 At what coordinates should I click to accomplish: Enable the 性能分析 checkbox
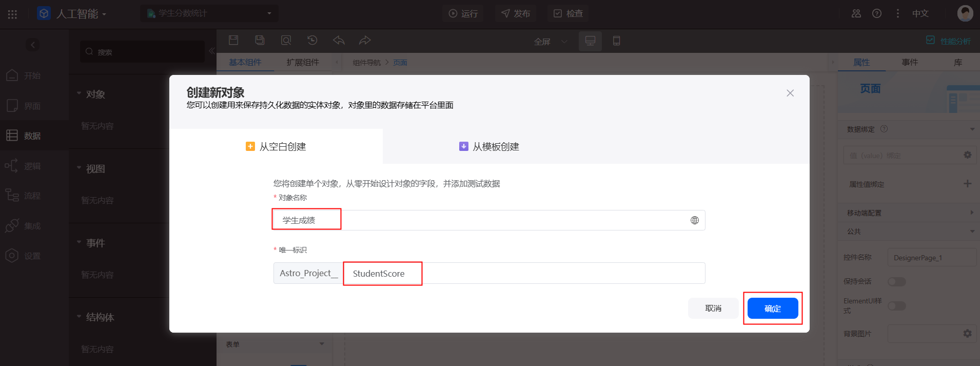click(930, 40)
